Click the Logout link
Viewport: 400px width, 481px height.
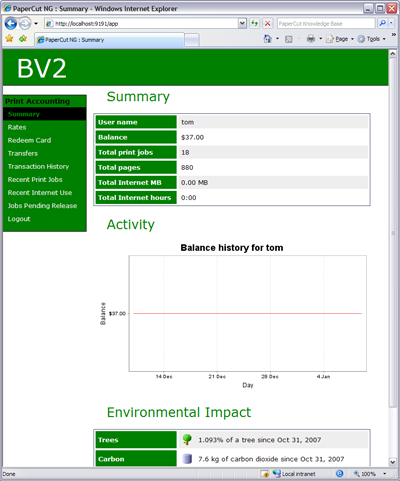tap(19, 219)
